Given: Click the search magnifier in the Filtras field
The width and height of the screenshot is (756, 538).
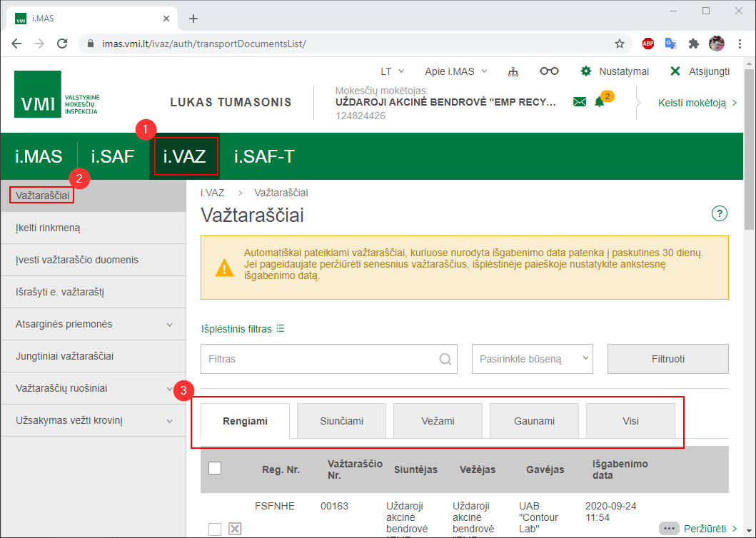Looking at the screenshot, I should (x=445, y=359).
